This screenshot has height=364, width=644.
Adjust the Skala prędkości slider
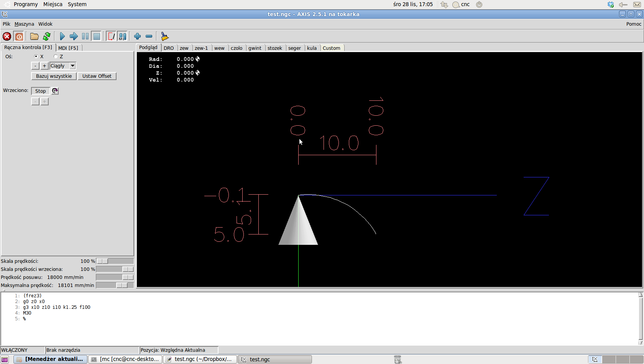[115, 261]
